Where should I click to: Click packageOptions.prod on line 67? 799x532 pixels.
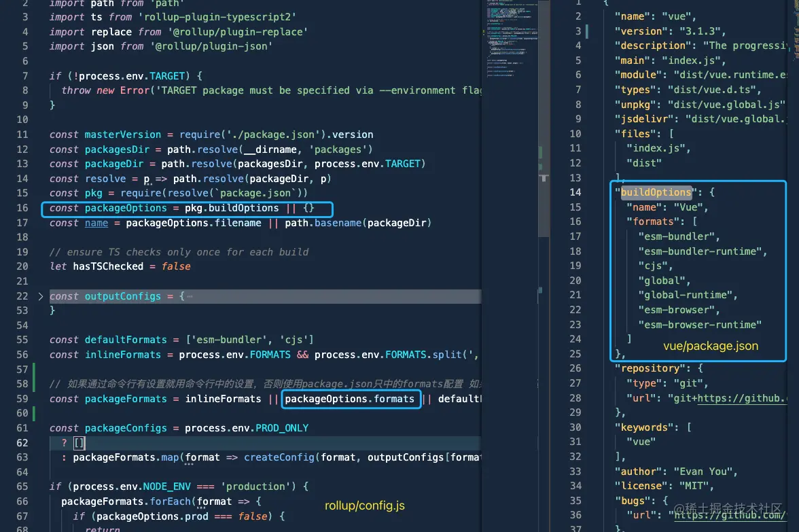click(152, 516)
